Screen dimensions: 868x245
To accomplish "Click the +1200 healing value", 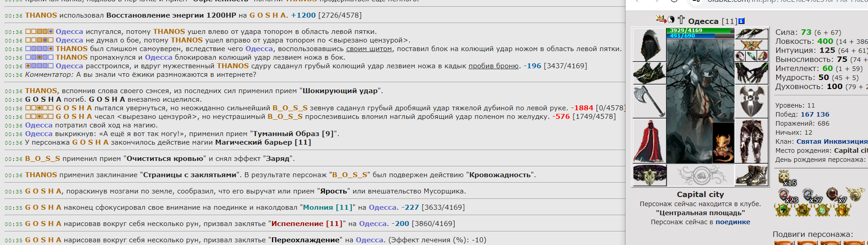I will (303, 15).
